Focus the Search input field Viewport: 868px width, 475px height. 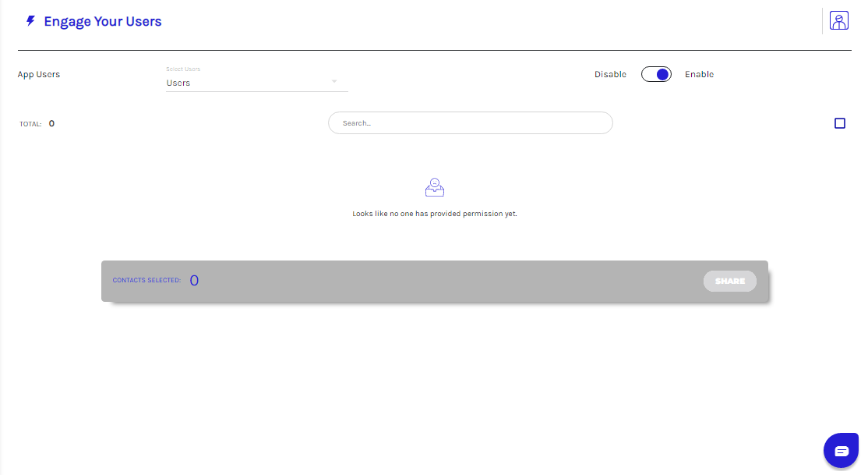tap(470, 123)
